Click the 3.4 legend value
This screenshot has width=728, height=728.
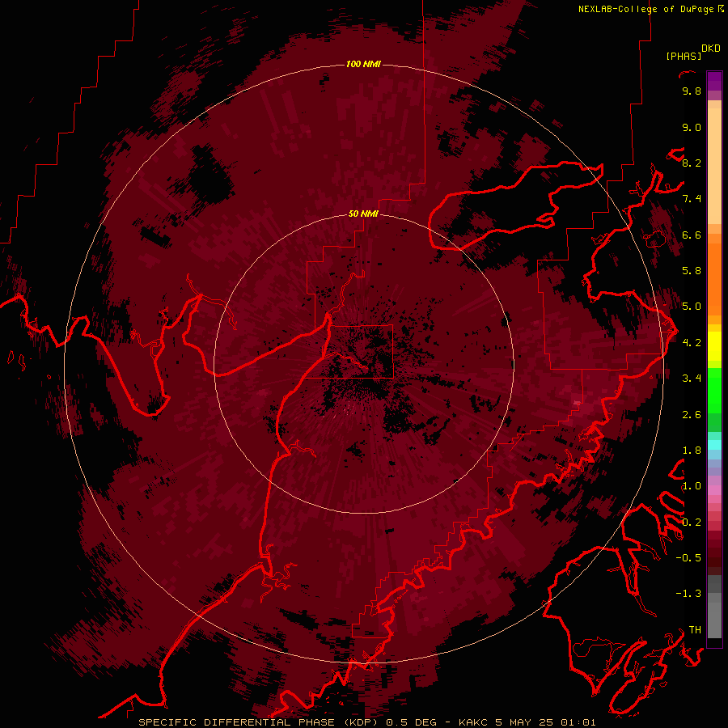[x=692, y=379]
